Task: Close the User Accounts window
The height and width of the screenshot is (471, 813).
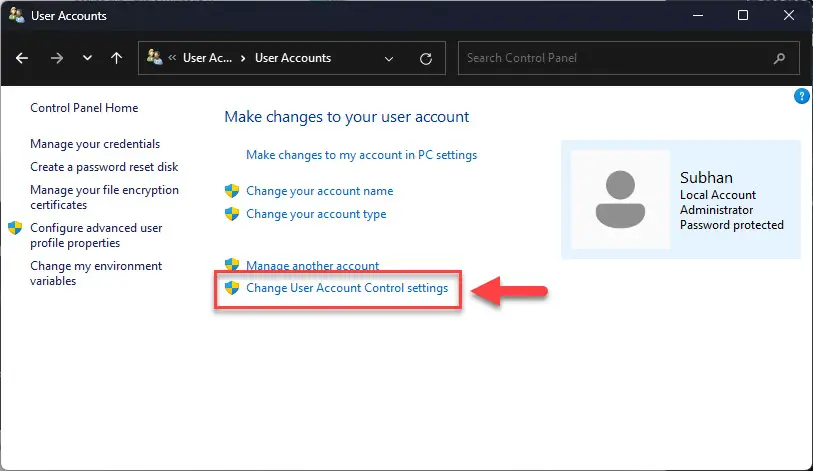Action: [789, 16]
